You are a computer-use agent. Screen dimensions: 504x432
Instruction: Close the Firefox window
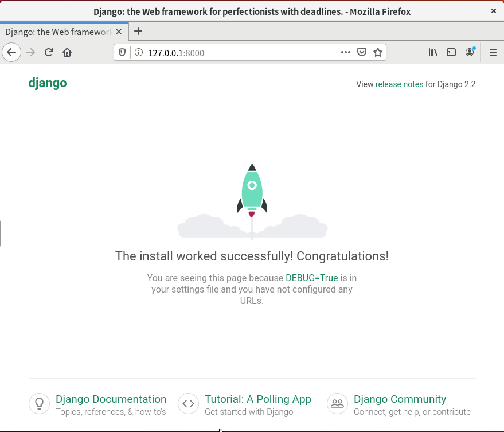494,11
